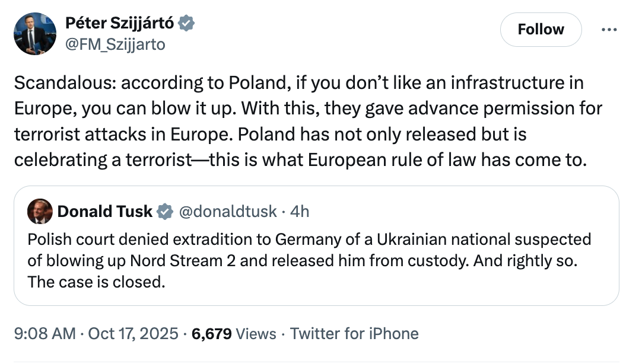Image resolution: width=623 pixels, height=364 pixels.
Task: Click the Péter Szijjártó display name
Action: click(x=120, y=24)
